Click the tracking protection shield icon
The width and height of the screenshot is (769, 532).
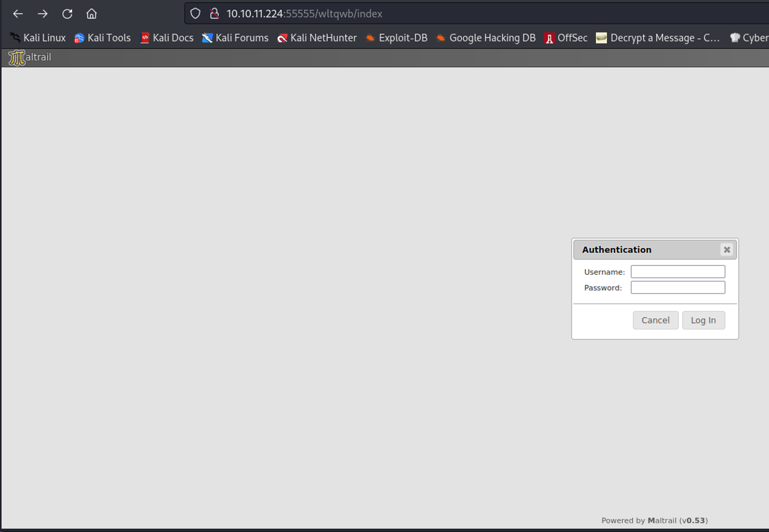pos(195,14)
